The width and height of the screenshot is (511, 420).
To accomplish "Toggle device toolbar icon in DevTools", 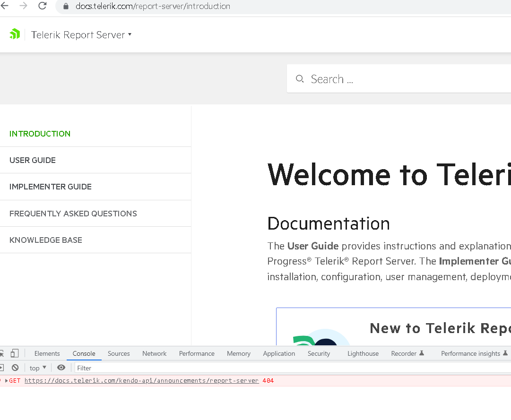I will (15, 353).
